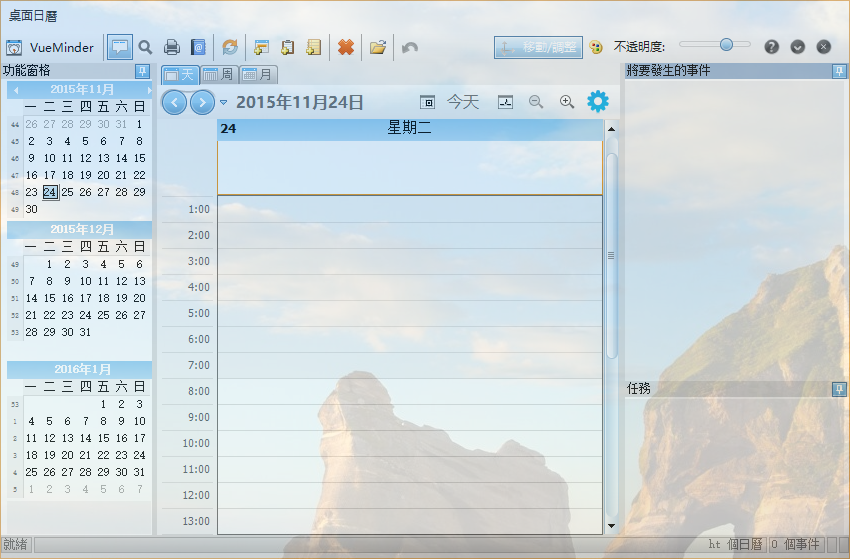The height and width of the screenshot is (559, 850).
Task: Open the round down-arrow menu button
Action: pos(797,47)
